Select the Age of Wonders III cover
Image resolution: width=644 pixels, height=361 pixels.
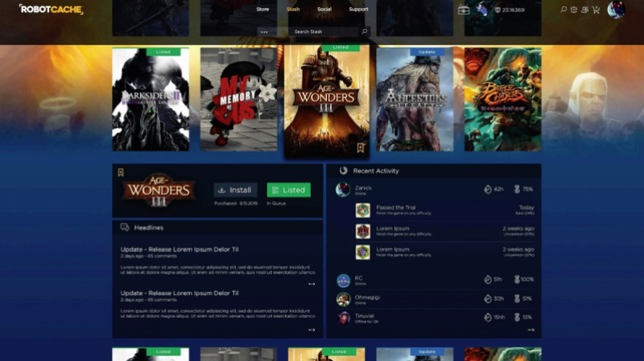pos(327,101)
